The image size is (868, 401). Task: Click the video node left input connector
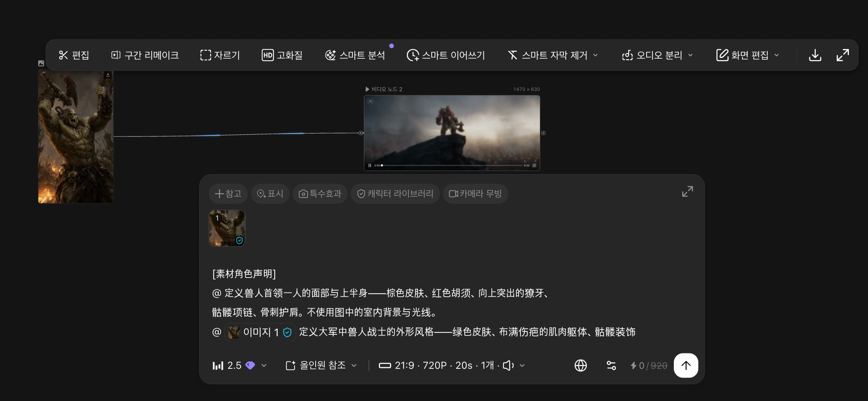click(361, 133)
